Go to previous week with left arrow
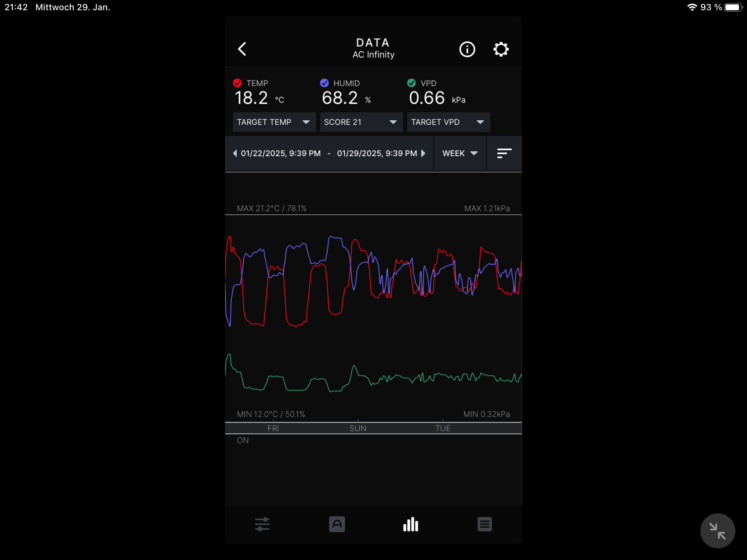This screenshot has width=747, height=560. (x=235, y=153)
